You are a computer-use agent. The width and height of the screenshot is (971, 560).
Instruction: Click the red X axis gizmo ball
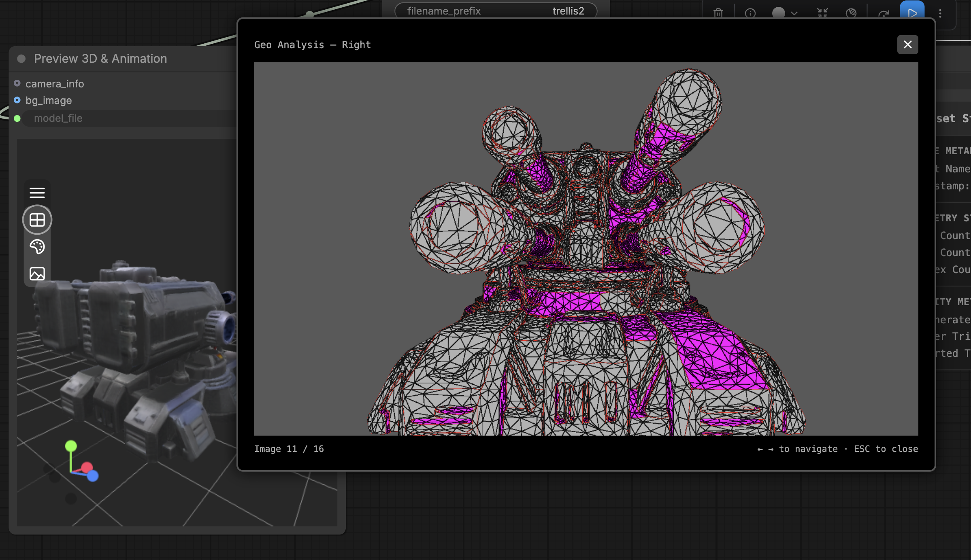click(87, 468)
